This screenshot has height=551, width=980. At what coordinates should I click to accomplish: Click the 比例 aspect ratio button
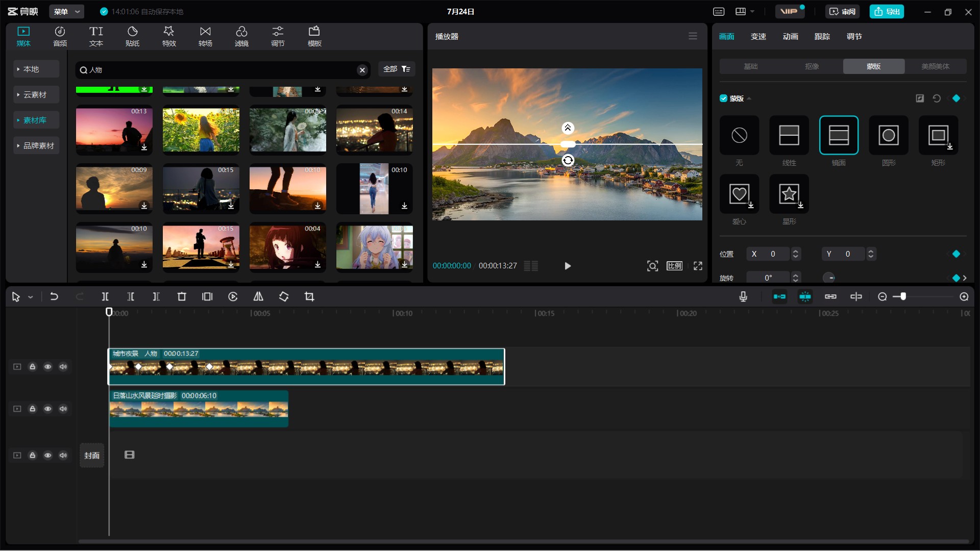(x=674, y=266)
